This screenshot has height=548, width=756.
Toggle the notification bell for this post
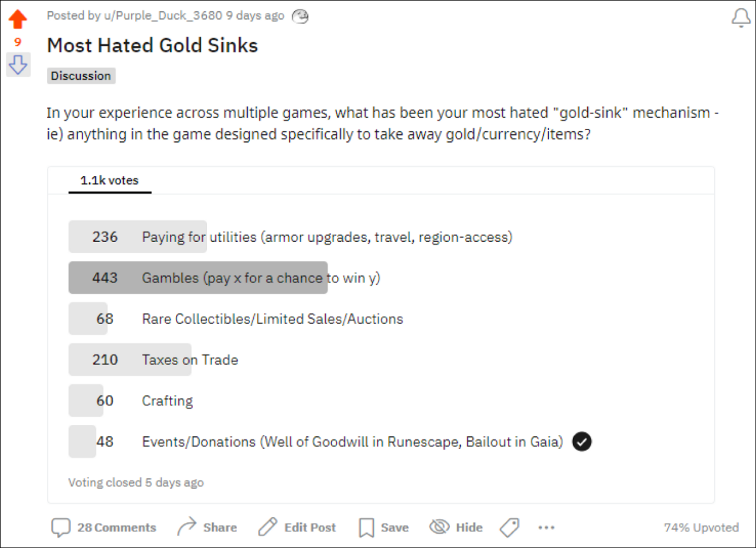click(741, 18)
